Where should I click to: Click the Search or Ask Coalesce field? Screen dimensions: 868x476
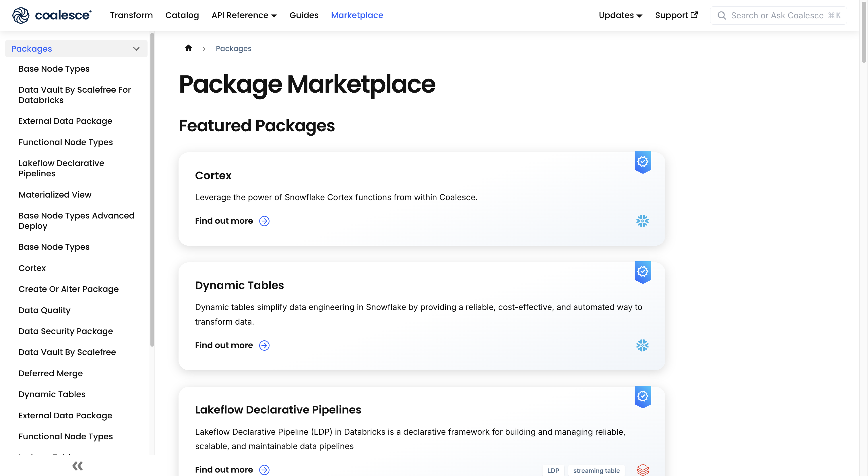pyautogui.click(x=775, y=15)
